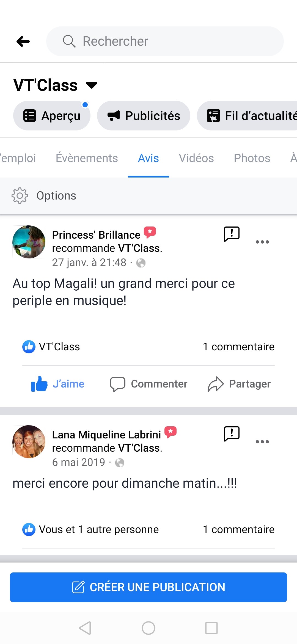
Task: Switch to the Vidéos tab
Action: 196,158
